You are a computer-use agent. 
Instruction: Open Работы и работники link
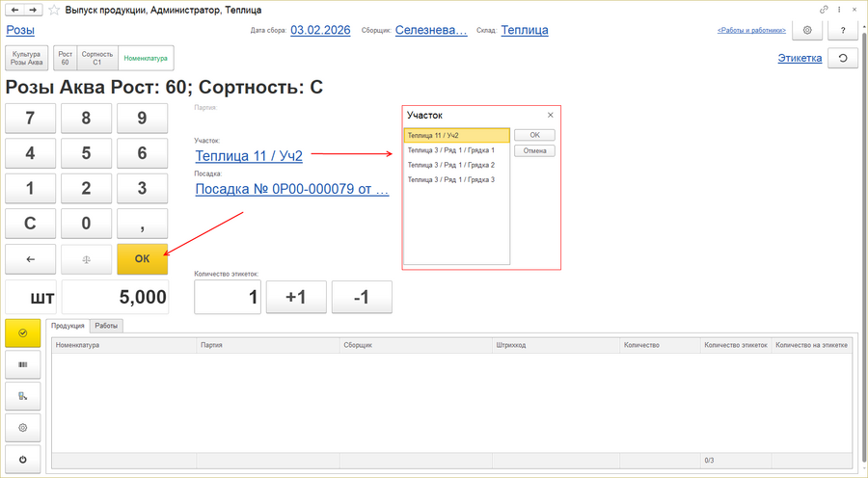click(x=751, y=31)
